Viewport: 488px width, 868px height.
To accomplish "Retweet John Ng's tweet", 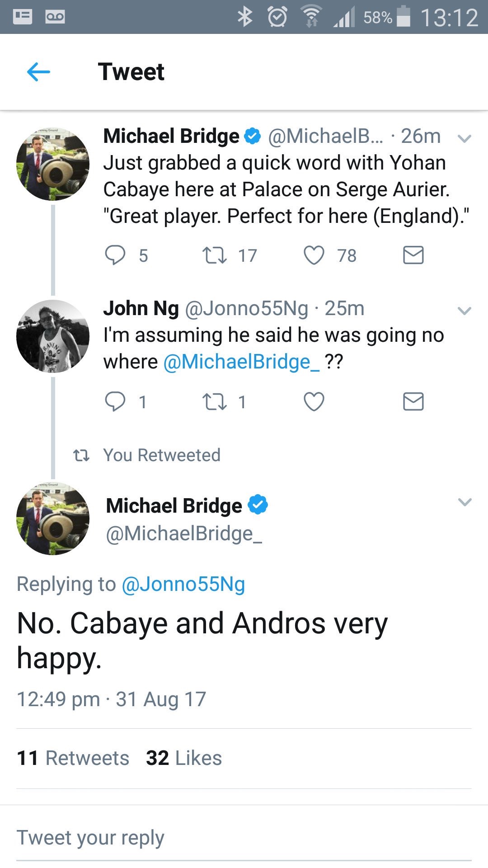I will click(214, 401).
